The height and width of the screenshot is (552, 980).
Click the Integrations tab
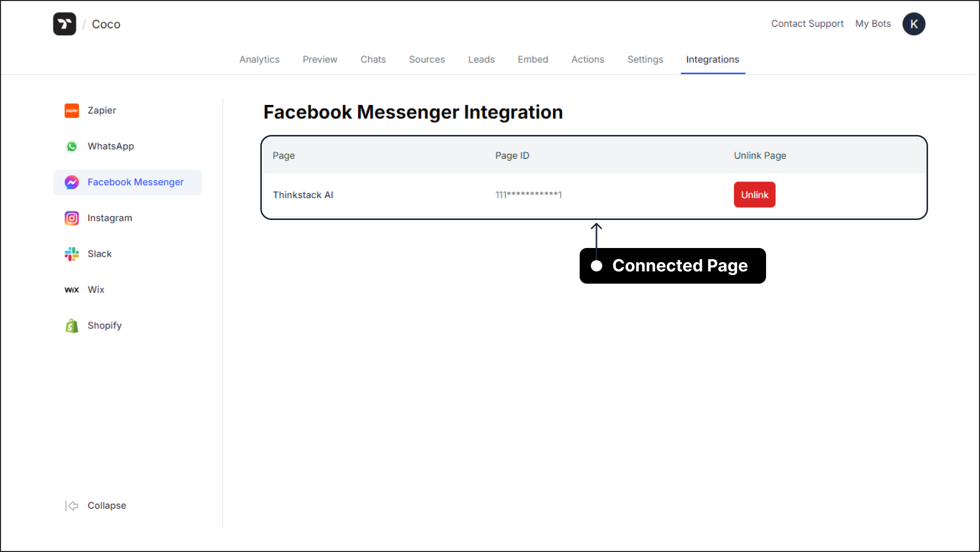[713, 59]
